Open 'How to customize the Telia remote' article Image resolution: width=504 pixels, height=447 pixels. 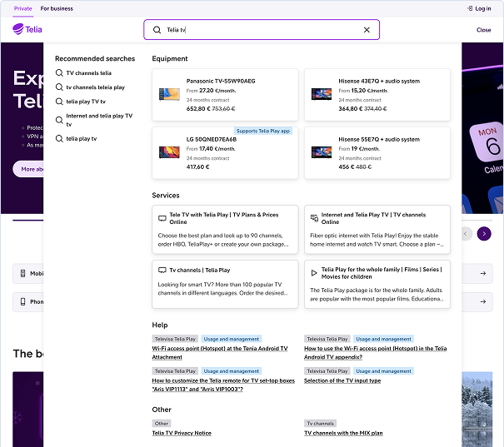click(x=223, y=385)
